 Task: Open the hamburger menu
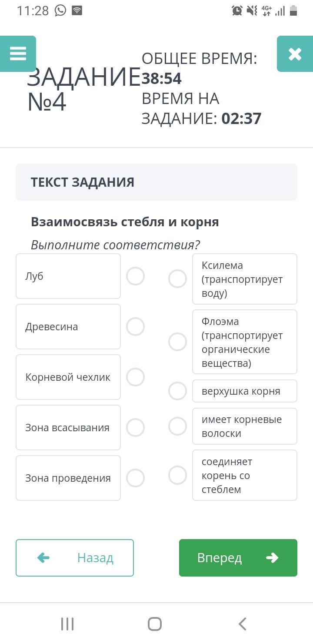coord(18,54)
